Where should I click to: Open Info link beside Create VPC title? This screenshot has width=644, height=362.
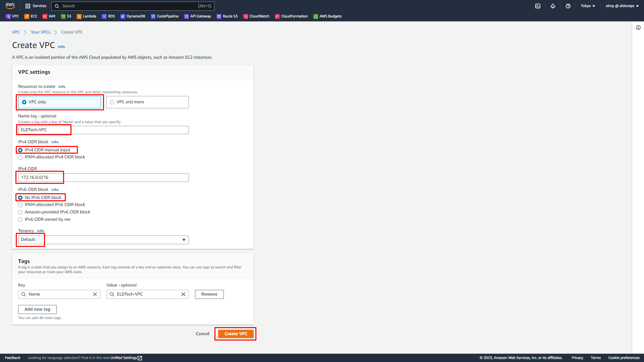pos(61,47)
